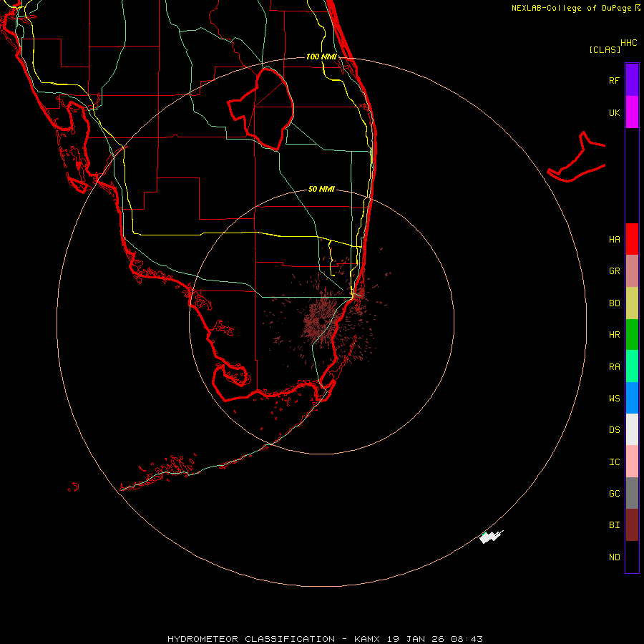Image resolution: width=644 pixels, height=644 pixels.
Task: Click the 50 NMI range ring label
Action: (321, 189)
